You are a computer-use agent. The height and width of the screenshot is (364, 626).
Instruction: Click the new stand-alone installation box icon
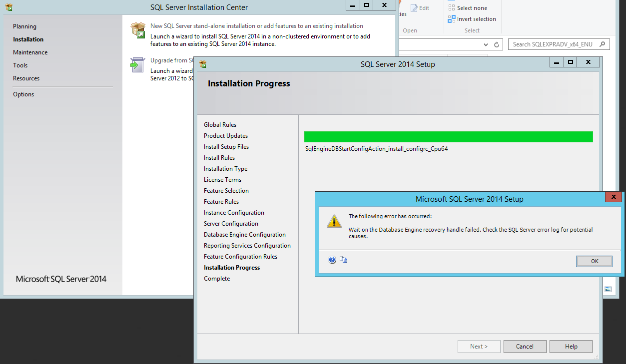(x=138, y=30)
